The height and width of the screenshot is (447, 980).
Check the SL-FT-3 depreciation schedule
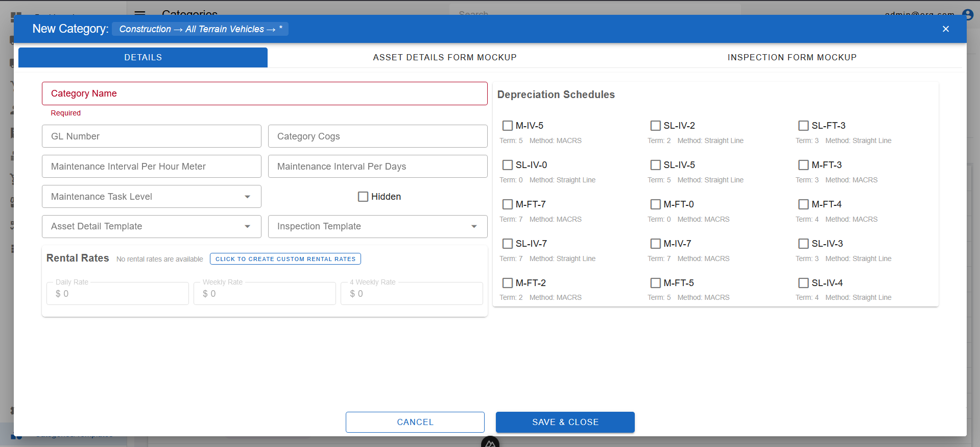(x=803, y=126)
